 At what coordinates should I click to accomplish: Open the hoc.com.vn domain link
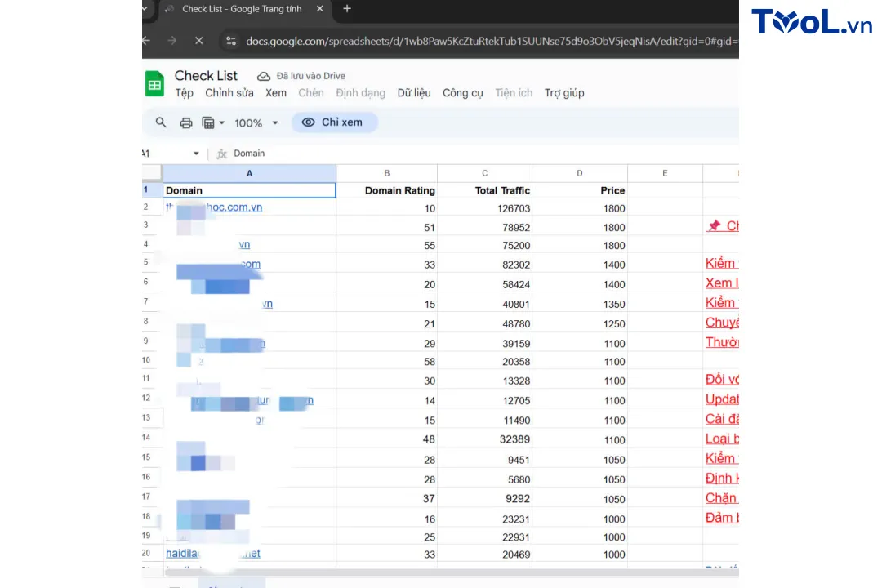234,207
